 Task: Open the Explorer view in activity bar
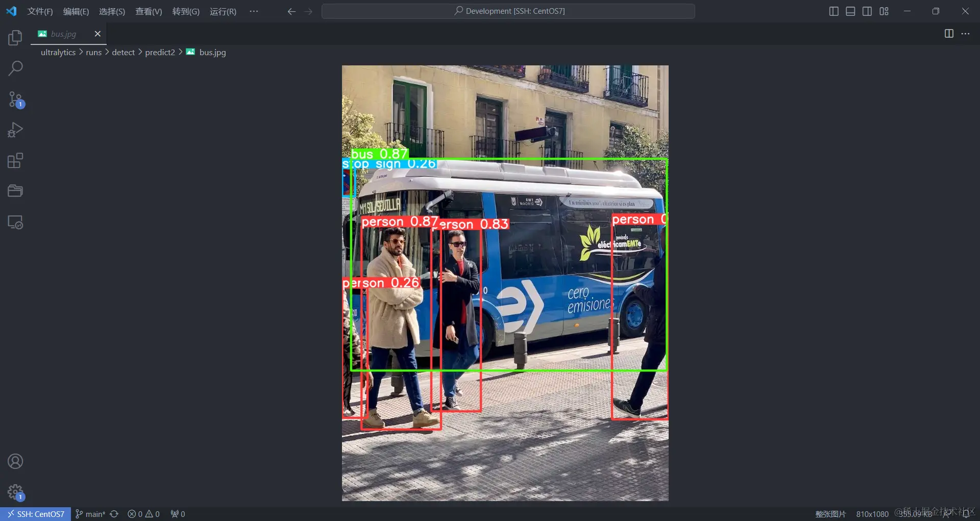[15, 37]
